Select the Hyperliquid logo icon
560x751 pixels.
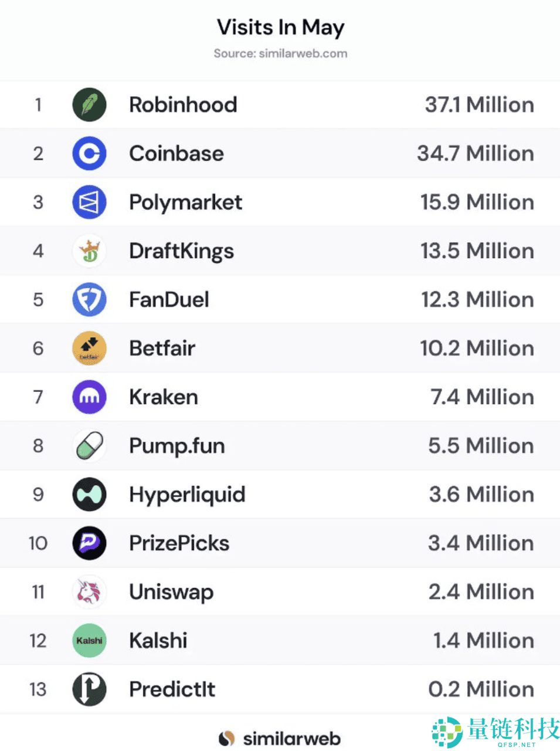click(89, 495)
